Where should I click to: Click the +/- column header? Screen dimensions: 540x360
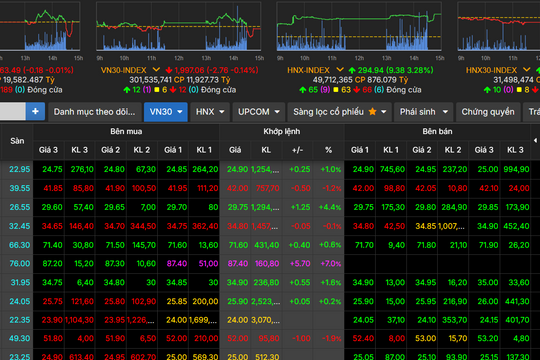point(297,150)
